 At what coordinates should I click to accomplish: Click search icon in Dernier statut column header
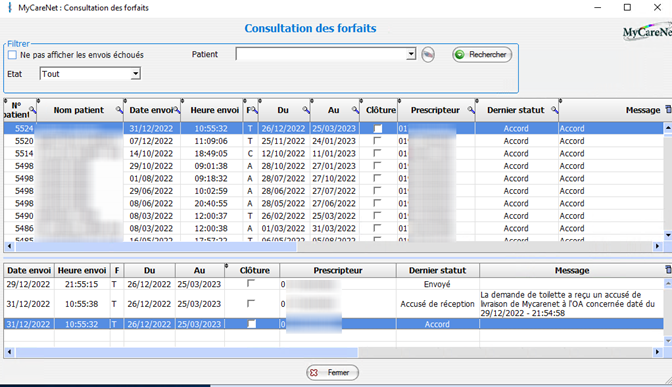[x=555, y=110]
